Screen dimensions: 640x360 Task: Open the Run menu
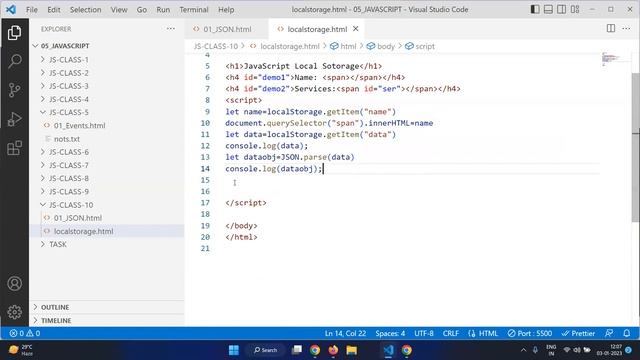[163, 9]
